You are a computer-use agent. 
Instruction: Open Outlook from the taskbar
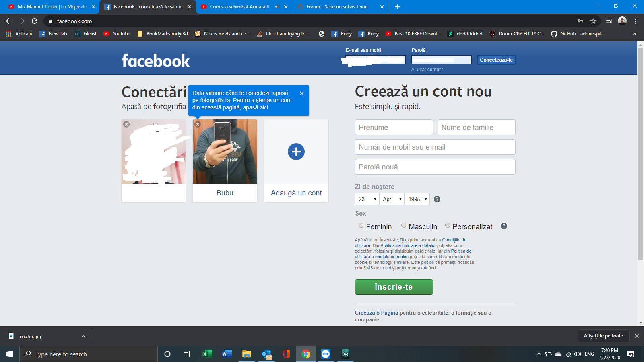click(x=266, y=354)
